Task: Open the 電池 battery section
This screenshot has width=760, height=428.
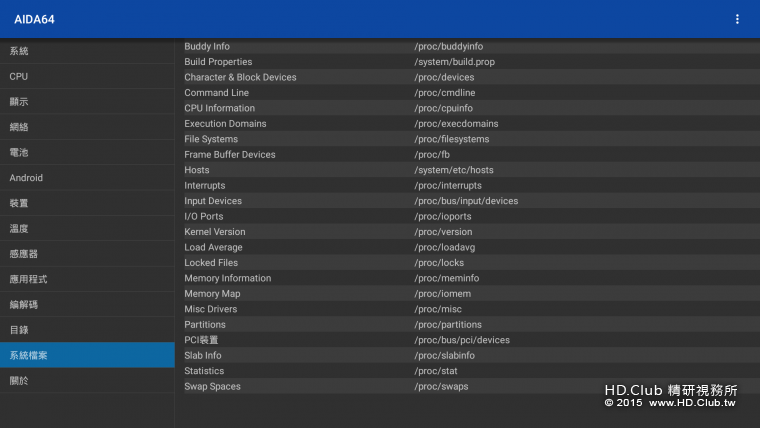Action: (x=19, y=152)
